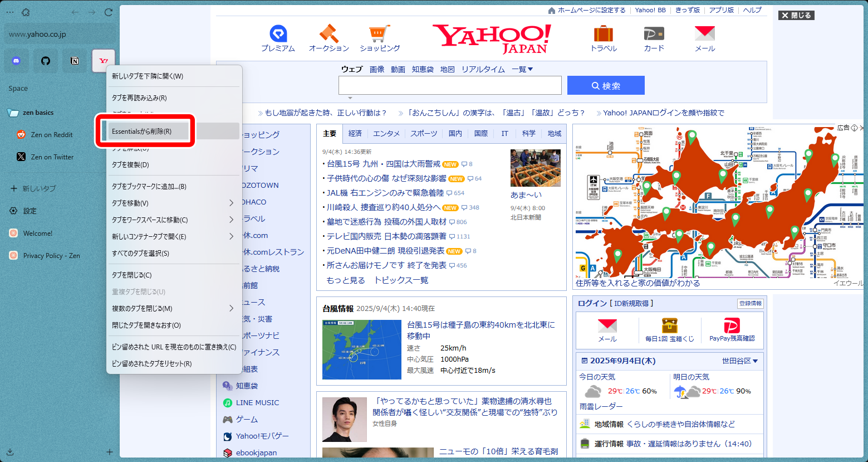Open the downloads icon in sidebar bottom
Image resolution: width=868 pixels, height=462 pixels.
[10, 452]
